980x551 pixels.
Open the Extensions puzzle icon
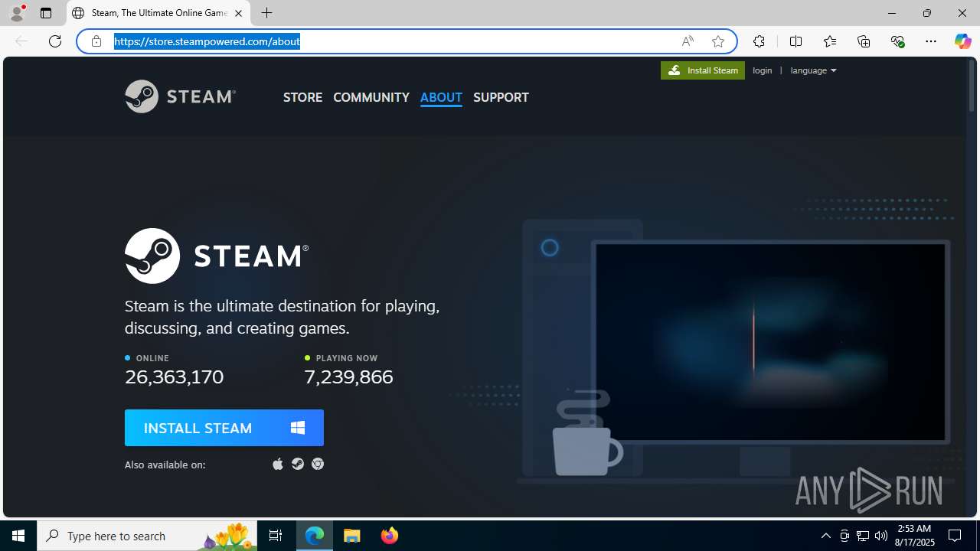[759, 41]
